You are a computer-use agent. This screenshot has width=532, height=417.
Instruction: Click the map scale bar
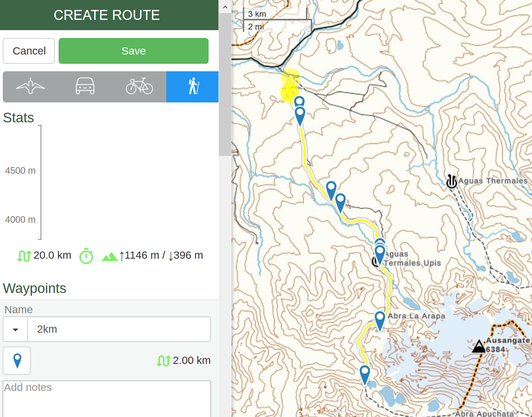(x=277, y=20)
